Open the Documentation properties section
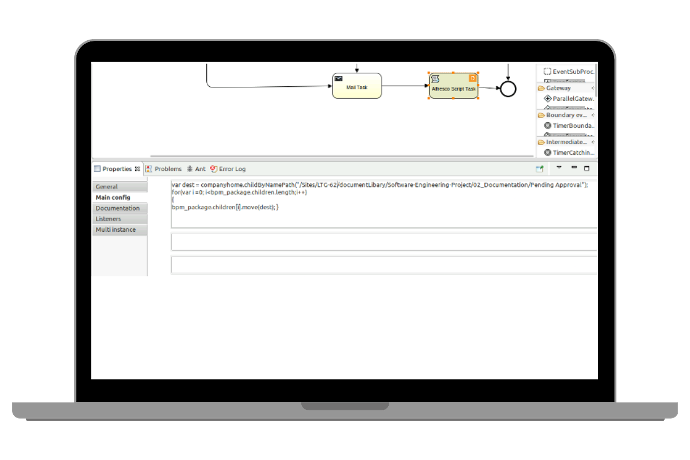 tap(120, 208)
